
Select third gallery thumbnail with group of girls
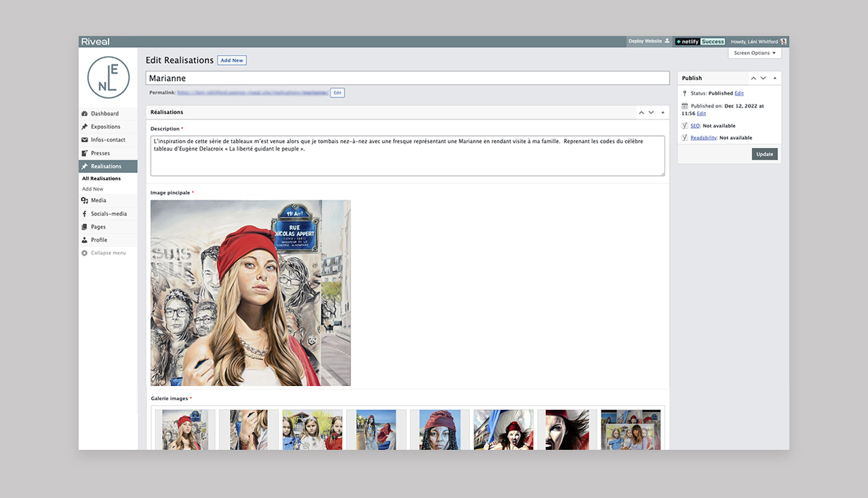click(x=313, y=429)
